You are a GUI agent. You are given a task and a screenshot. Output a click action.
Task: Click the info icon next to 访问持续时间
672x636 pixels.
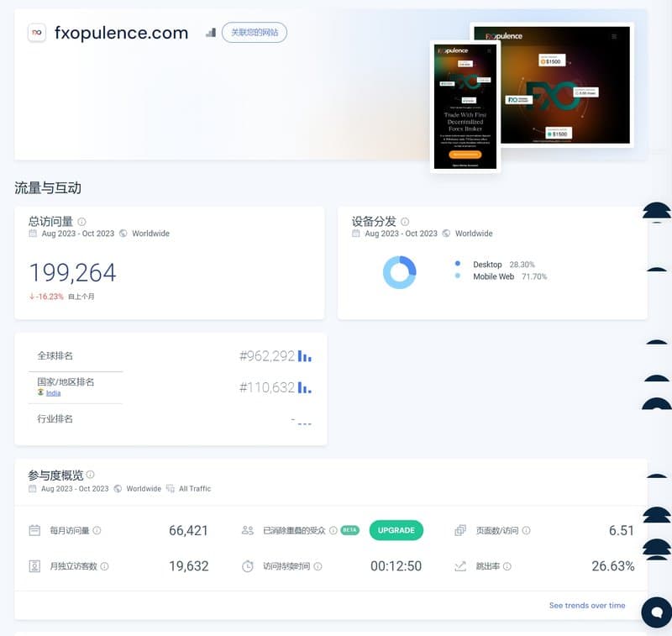click(318, 566)
